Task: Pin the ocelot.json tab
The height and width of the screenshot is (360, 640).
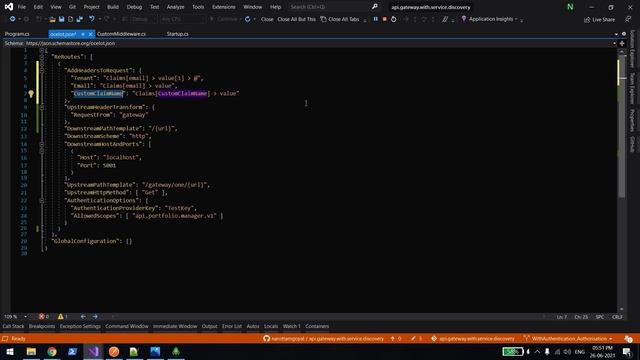Action: coord(83,34)
